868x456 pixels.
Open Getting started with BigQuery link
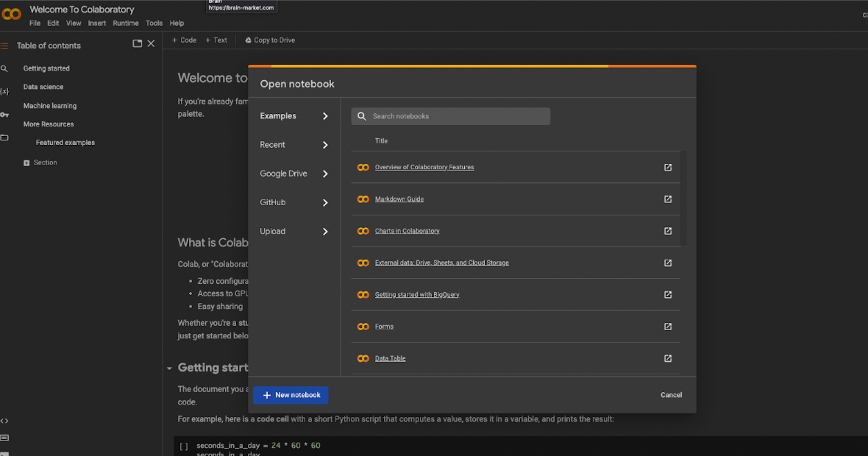[x=417, y=295]
